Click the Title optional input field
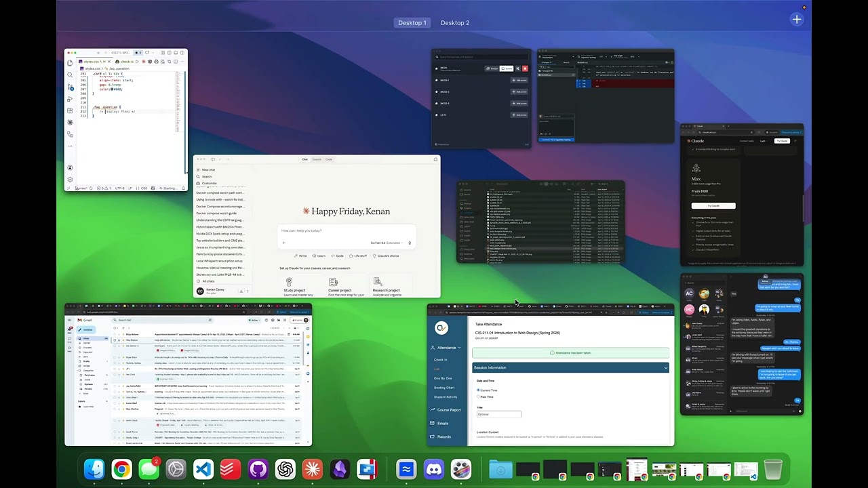The image size is (868, 488). tap(498, 414)
